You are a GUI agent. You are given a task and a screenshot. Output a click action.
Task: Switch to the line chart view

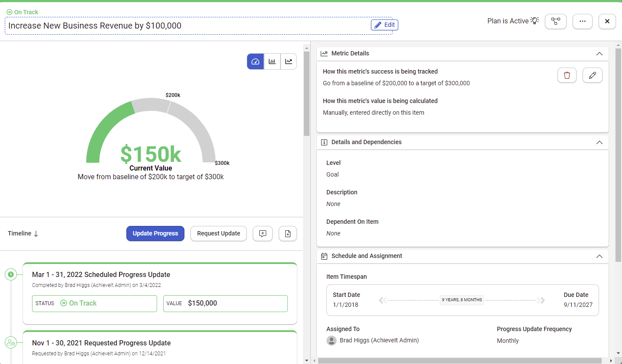click(x=289, y=61)
